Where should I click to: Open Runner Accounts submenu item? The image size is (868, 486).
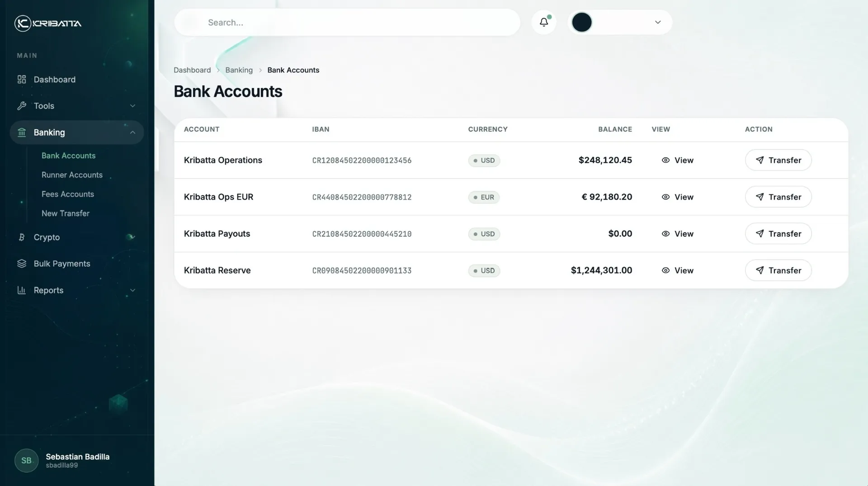click(72, 175)
